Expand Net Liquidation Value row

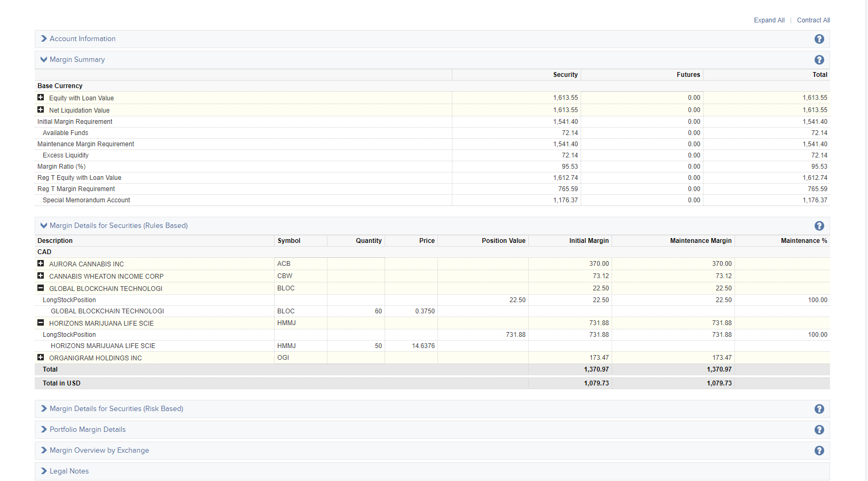(41, 109)
